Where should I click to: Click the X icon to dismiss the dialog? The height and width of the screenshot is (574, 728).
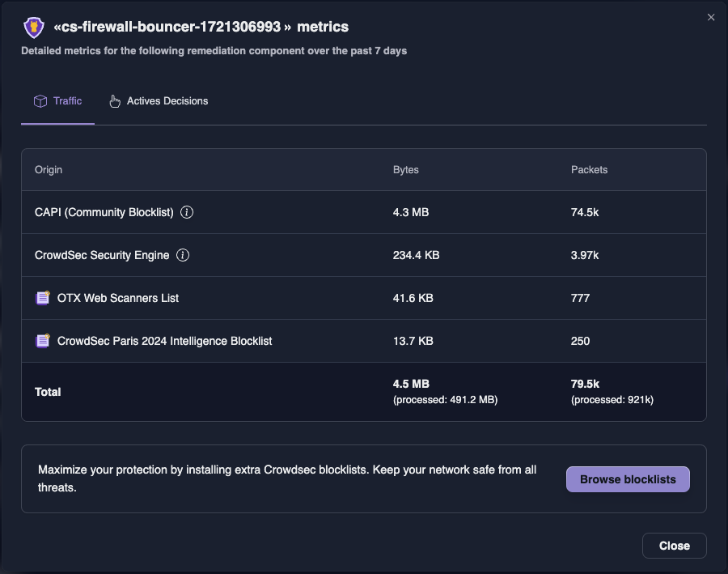[x=710, y=17]
